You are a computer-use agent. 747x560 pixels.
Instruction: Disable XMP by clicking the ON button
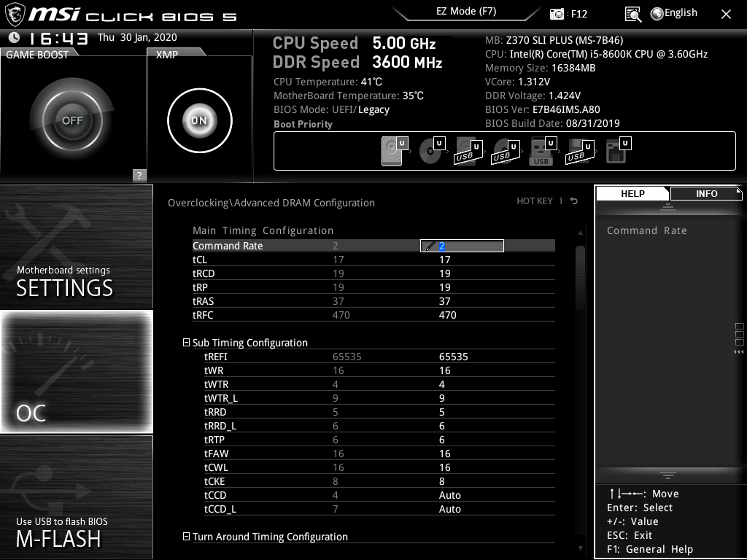point(199,120)
